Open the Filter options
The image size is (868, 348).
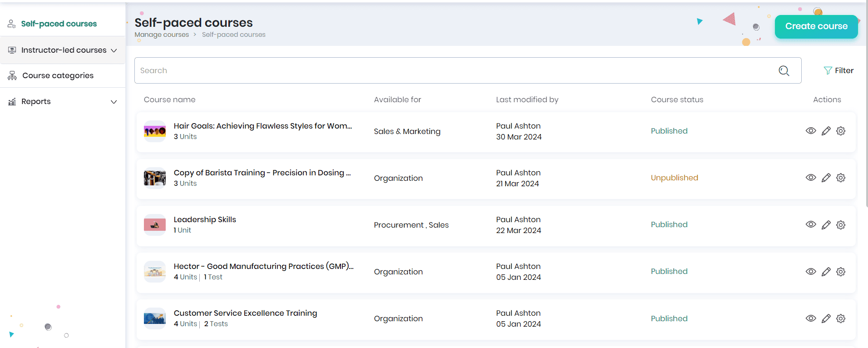tap(838, 70)
